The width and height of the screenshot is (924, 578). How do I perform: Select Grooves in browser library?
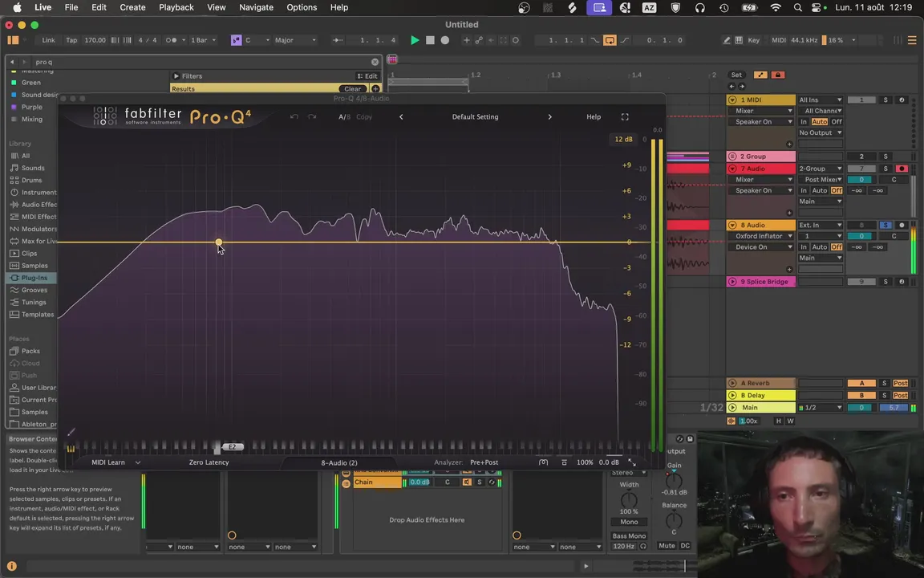coord(34,290)
